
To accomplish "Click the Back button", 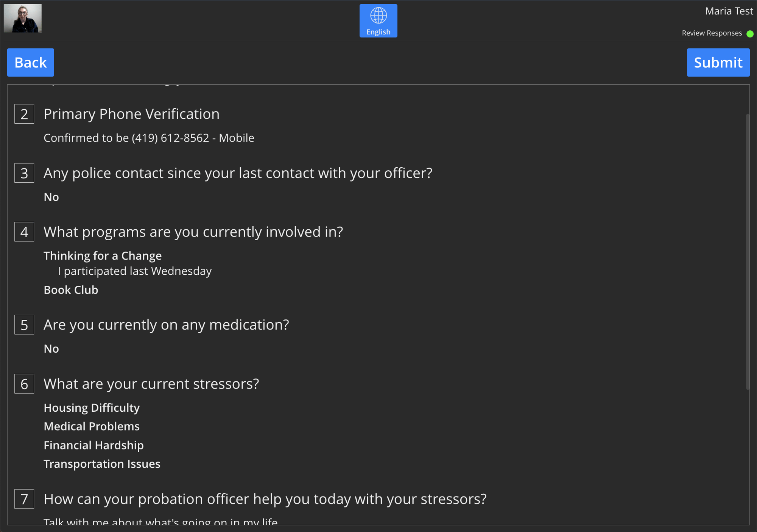I will point(31,62).
